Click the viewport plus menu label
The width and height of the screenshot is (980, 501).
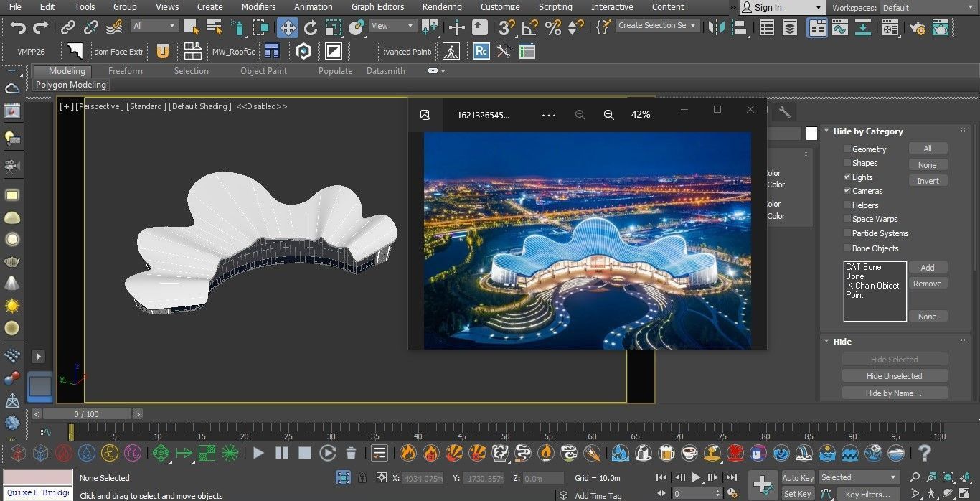click(x=67, y=106)
